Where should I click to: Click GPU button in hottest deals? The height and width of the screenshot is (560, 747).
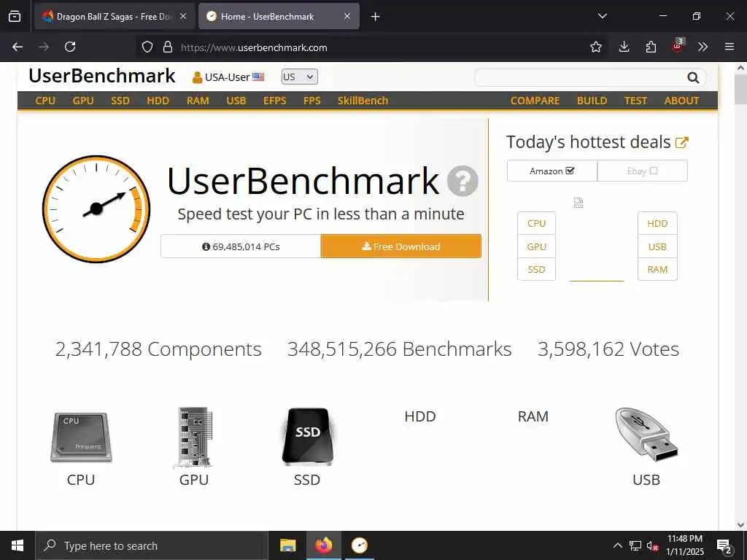click(x=536, y=246)
